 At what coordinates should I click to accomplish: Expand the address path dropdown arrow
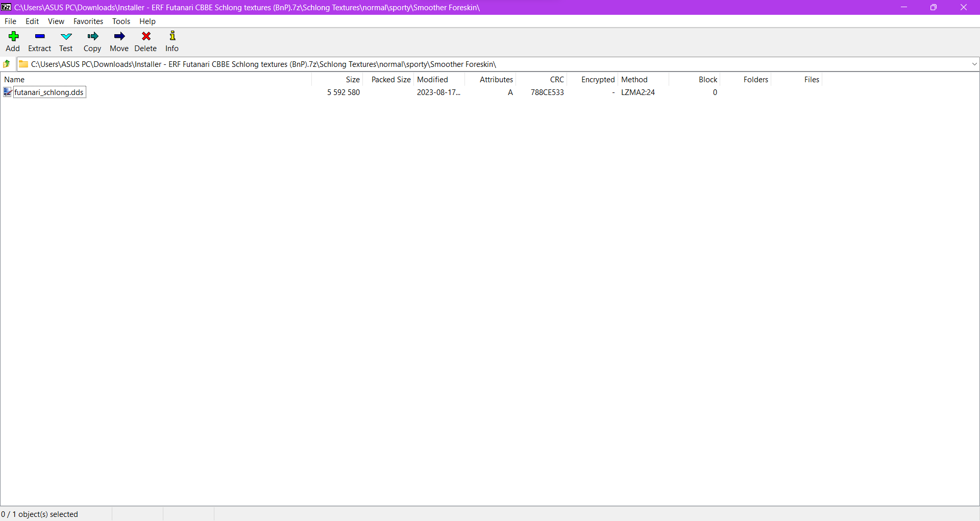point(974,64)
